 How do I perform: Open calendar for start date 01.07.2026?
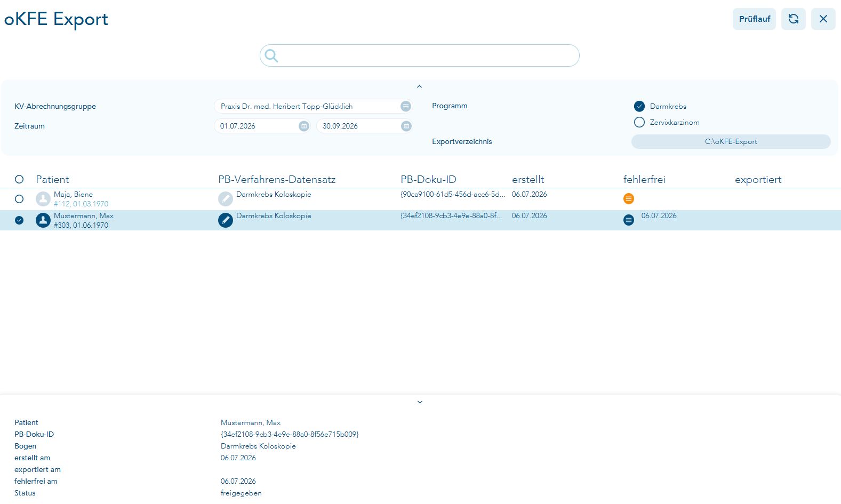[x=304, y=126]
